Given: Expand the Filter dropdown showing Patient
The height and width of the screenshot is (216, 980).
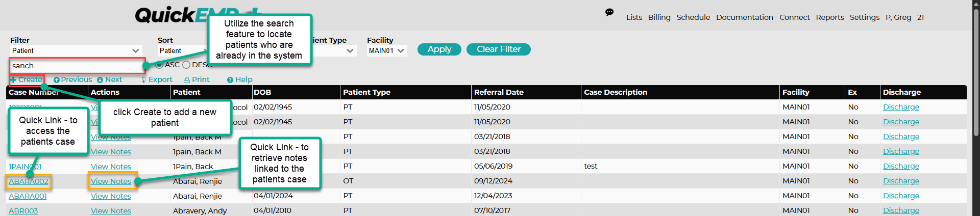Looking at the screenshot, I should point(76,50).
